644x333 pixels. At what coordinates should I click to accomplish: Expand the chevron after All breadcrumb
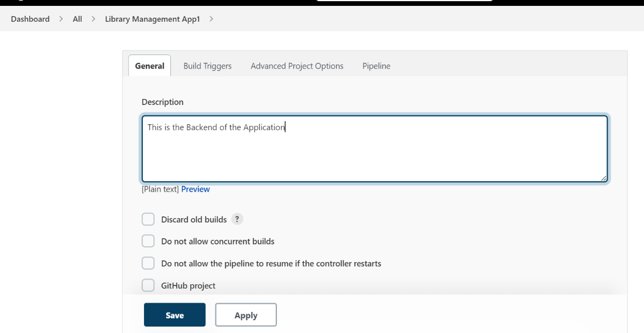(x=93, y=19)
